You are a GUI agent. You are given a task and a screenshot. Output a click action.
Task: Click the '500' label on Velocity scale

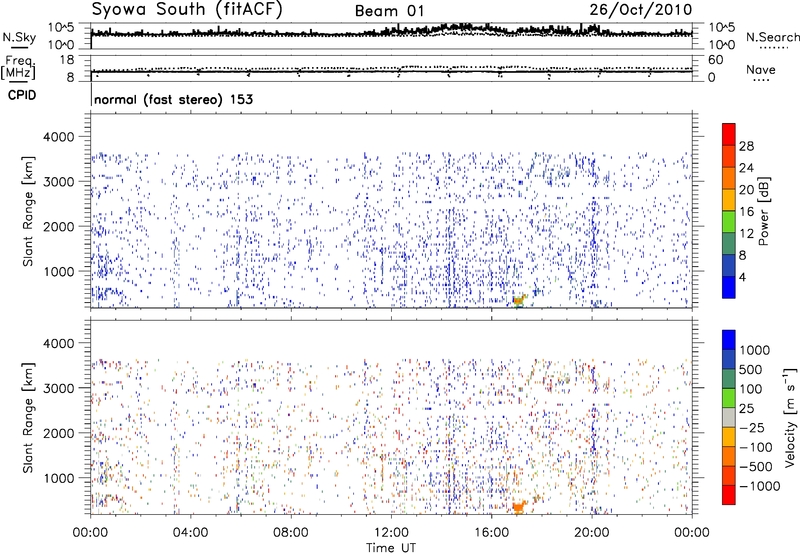[x=751, y=370]
